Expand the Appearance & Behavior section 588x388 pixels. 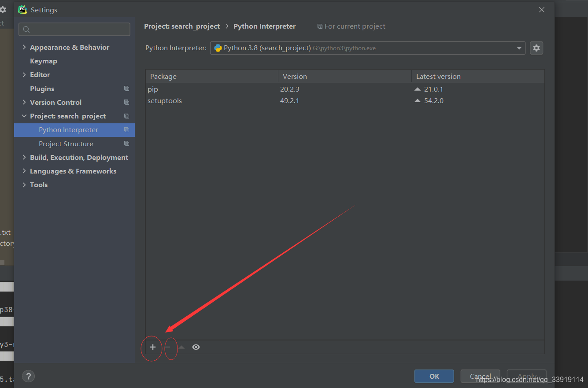[x=24, y=47]
